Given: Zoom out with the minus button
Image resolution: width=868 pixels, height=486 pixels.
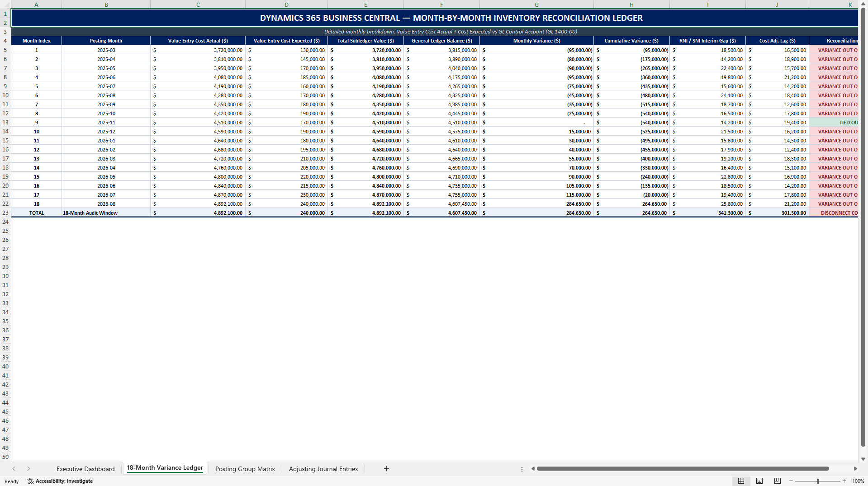Looking at the screenshot, I should [x=791, y=481].
